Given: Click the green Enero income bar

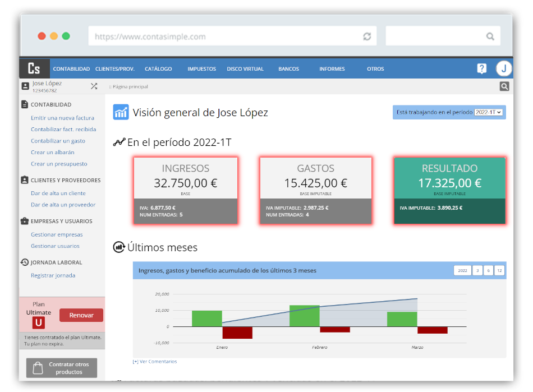Looking at the screenshot, I should click(206, 319).
